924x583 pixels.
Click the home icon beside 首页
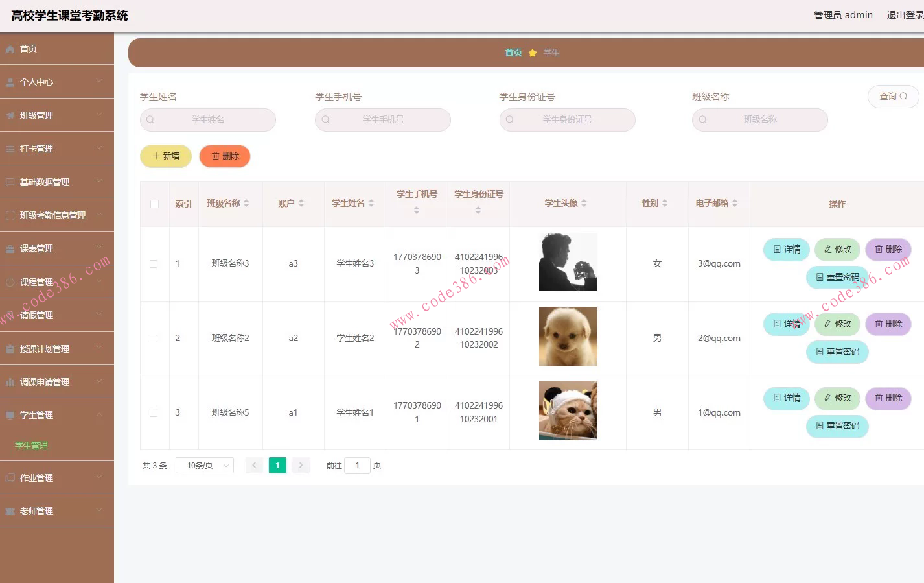tap(9, 48)
